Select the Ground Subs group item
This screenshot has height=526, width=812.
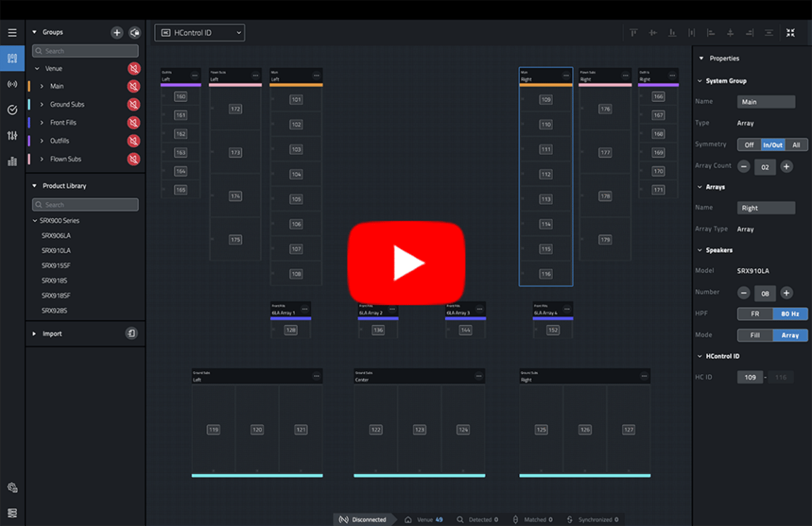pos(67,104)
